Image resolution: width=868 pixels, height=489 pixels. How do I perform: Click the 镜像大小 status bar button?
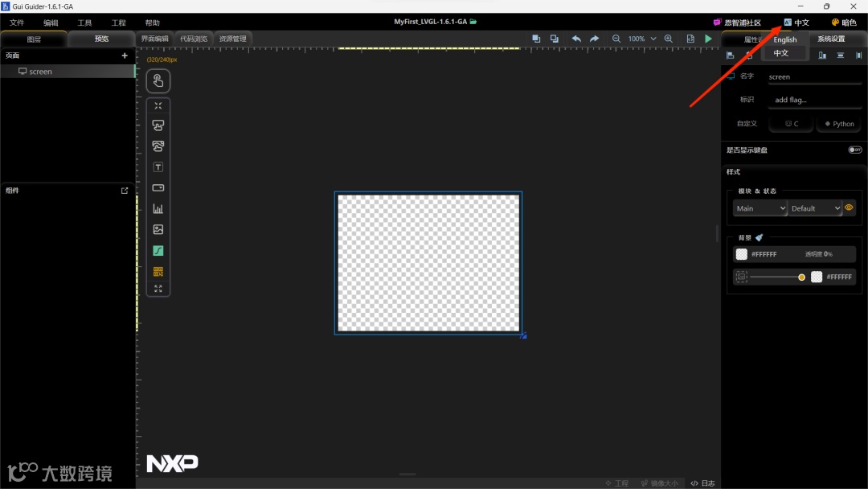[659, 483]
